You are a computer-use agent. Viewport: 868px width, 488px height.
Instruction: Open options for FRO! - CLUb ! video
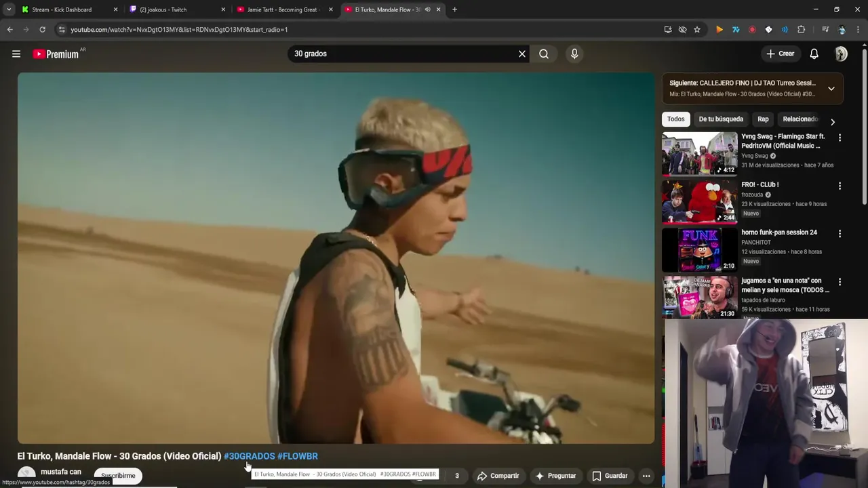(840, 186)
